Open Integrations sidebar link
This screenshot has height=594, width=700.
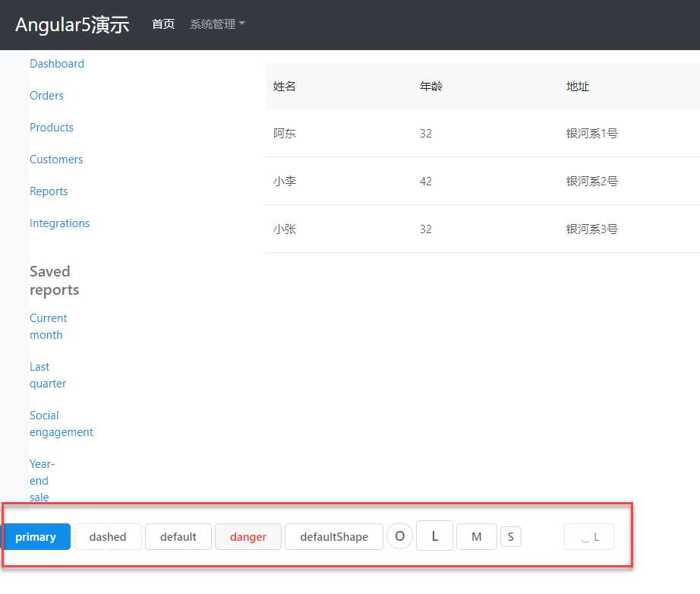pos(59,223)
